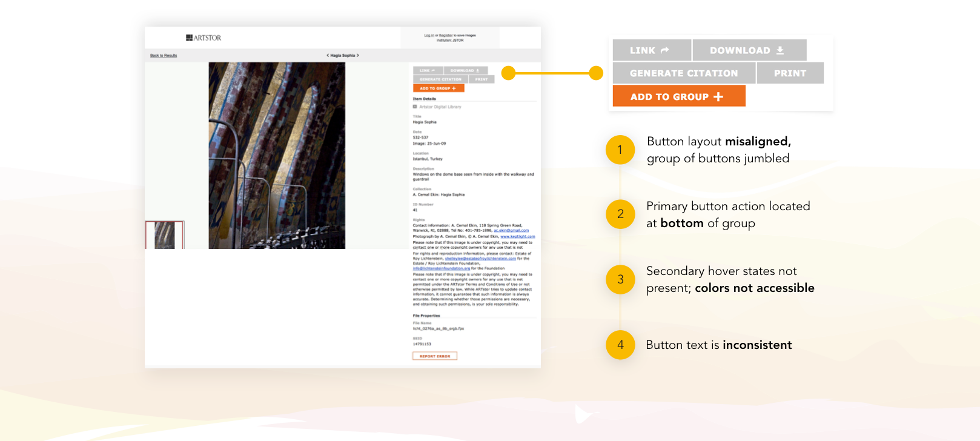Open the www.keptlight.com link
The width and height of the screenshot is (980, 441).
point(518,237)
